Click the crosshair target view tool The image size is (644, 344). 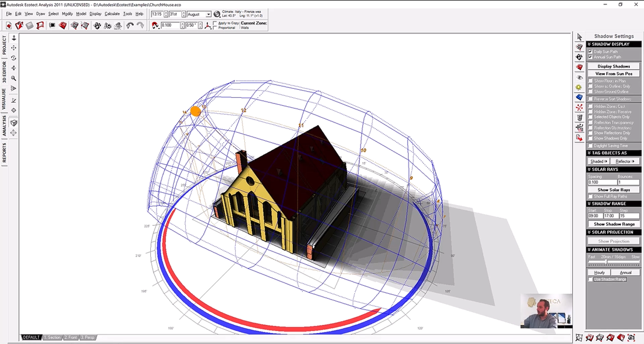[x=14, y=110]
